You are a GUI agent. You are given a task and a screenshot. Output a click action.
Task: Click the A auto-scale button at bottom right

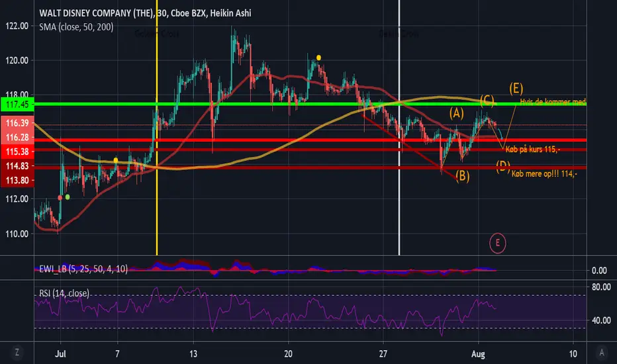pyautogui.click(x=601, y=353)
